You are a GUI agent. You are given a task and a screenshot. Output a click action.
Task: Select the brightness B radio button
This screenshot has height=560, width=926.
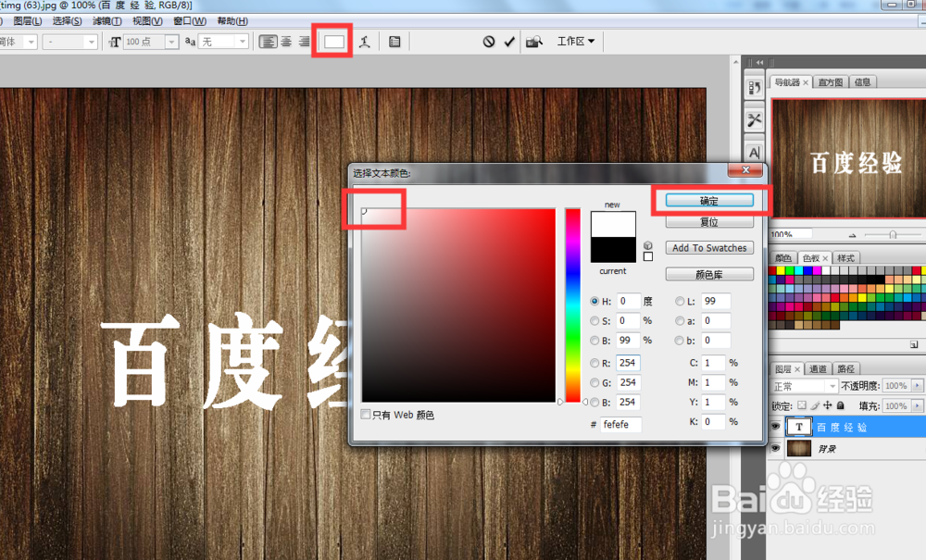pos(594,341)
